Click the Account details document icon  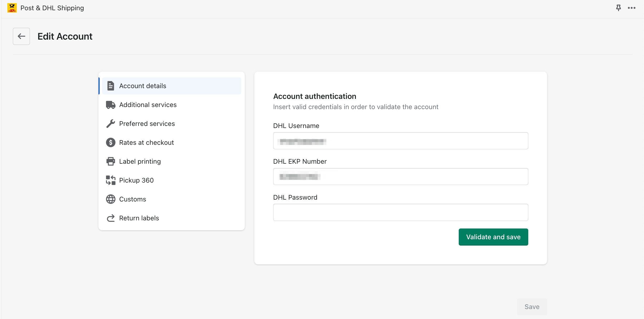(111, 86)
